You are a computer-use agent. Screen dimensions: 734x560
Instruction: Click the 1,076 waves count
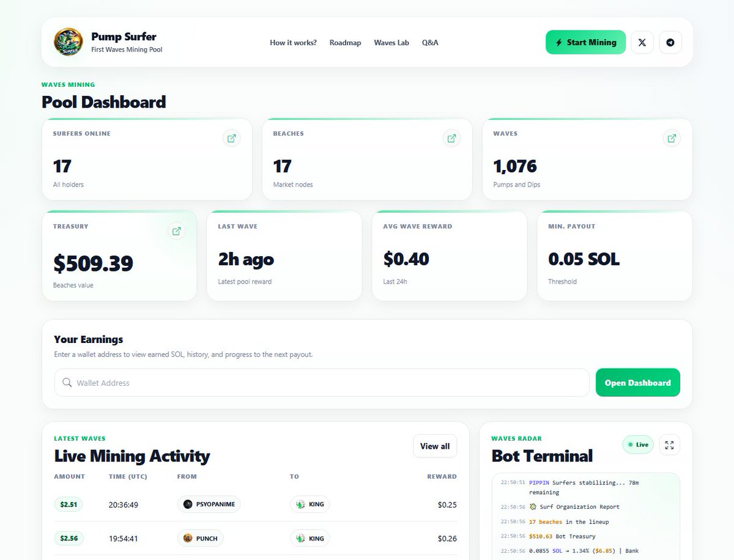click(x=515, y=166)
